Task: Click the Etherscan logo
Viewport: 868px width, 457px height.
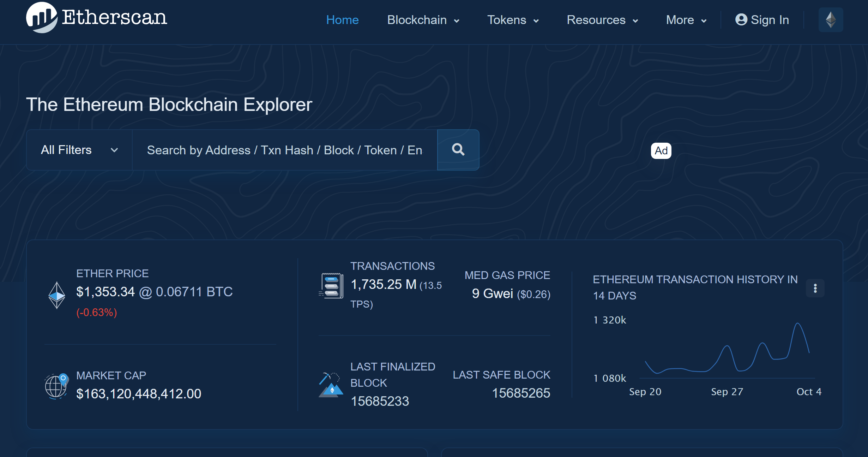Action: click(x=96, y=17)
